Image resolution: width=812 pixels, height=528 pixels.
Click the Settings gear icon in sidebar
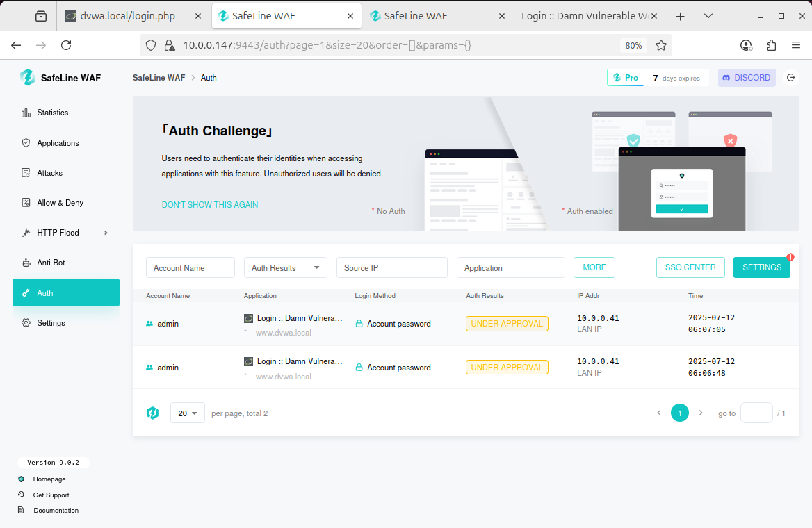click(x=26, y=323)
